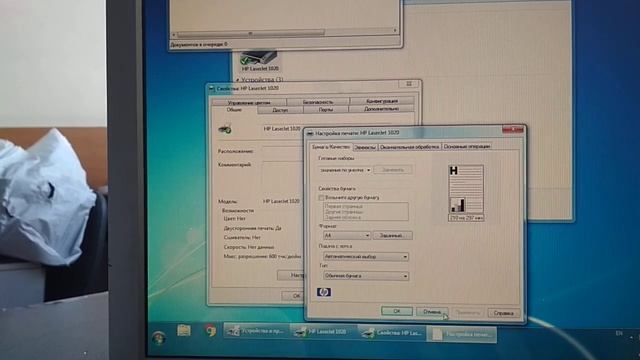Open the Безопасность tab in Properties
Screen dimensions: 640x360
point(318,102)
